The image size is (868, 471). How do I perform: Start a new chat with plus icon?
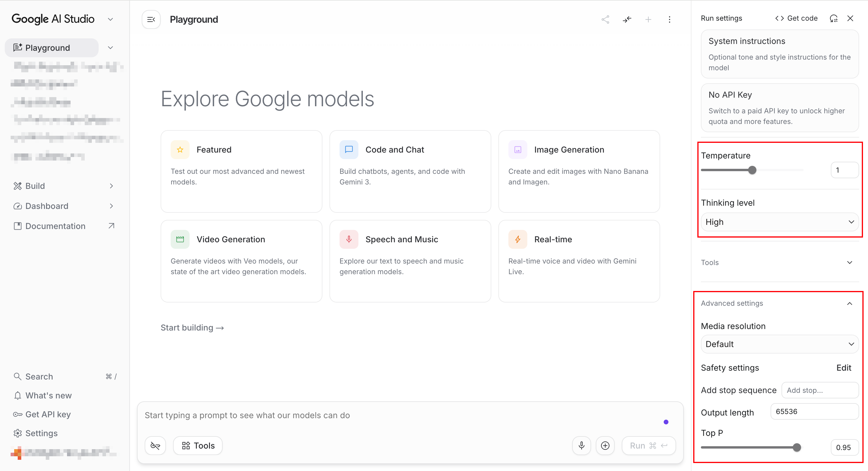(x=648, y=19)
